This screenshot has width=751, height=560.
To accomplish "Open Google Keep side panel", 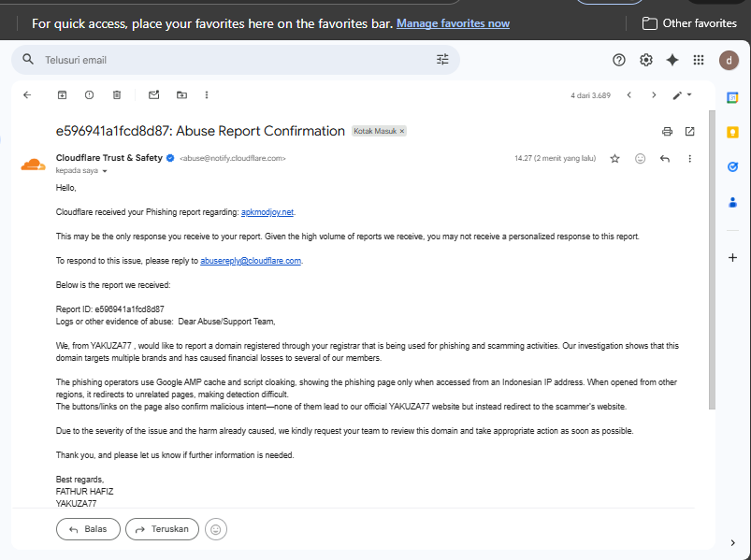I will pyautogui.click(x=732, y=132).
